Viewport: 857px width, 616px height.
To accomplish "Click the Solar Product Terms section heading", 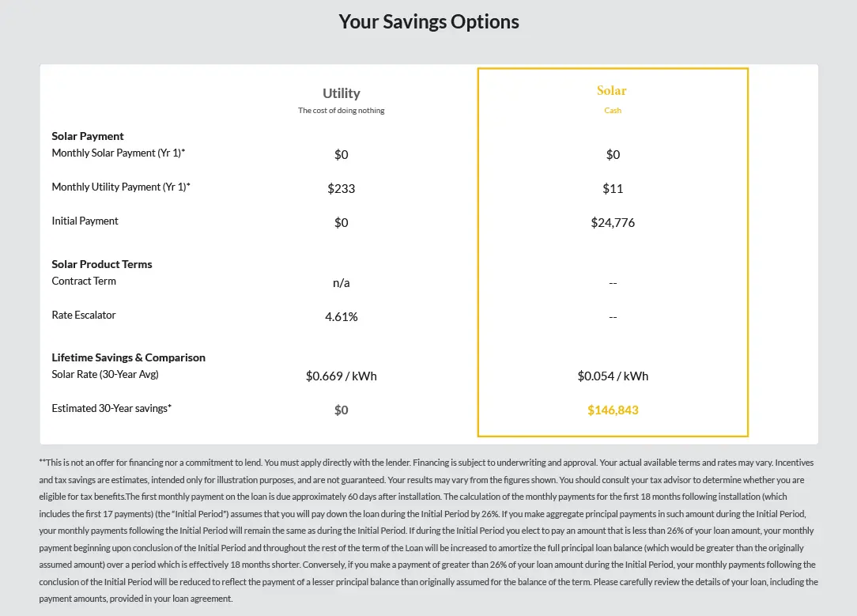I will click(x=102, y=264).
